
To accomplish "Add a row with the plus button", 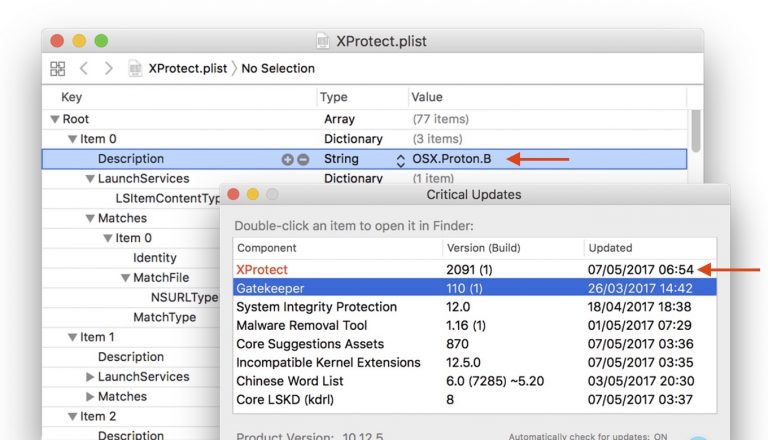I will coord(287,159).
